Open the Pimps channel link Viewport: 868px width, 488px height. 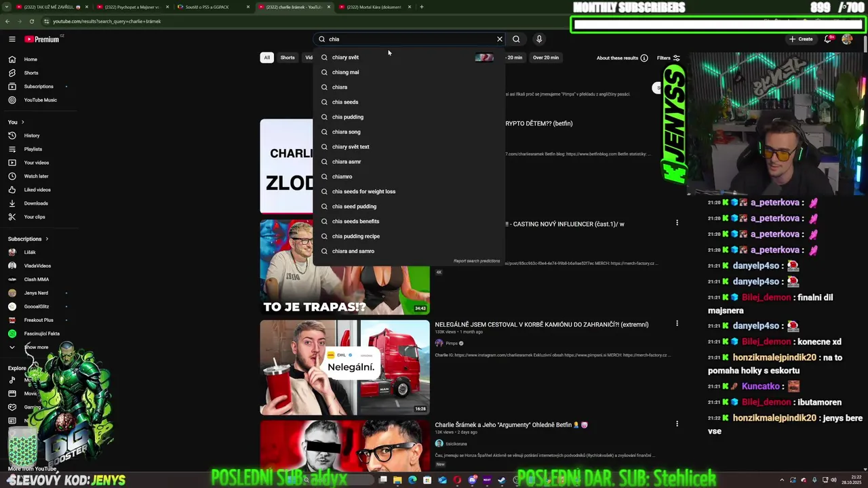(x=452, y=344)
